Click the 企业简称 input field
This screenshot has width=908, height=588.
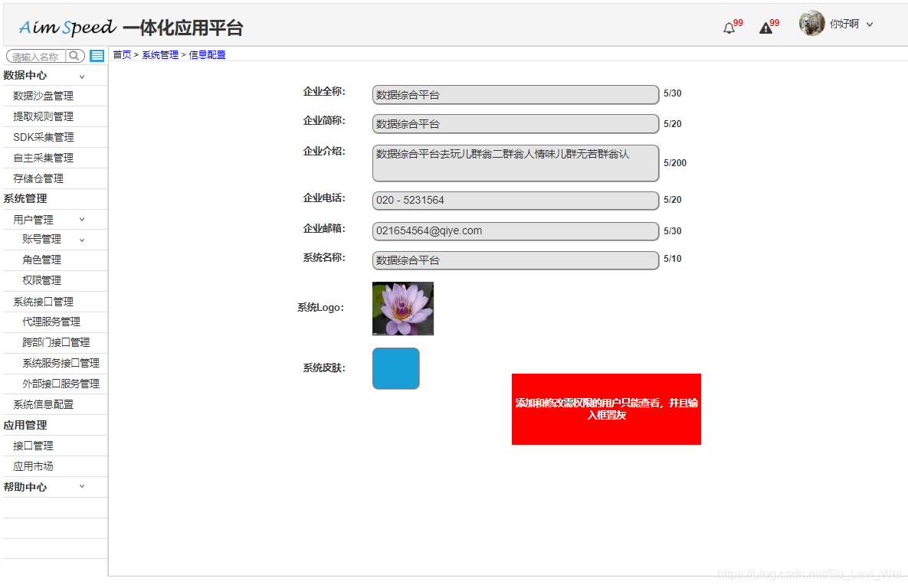[516, 123]
